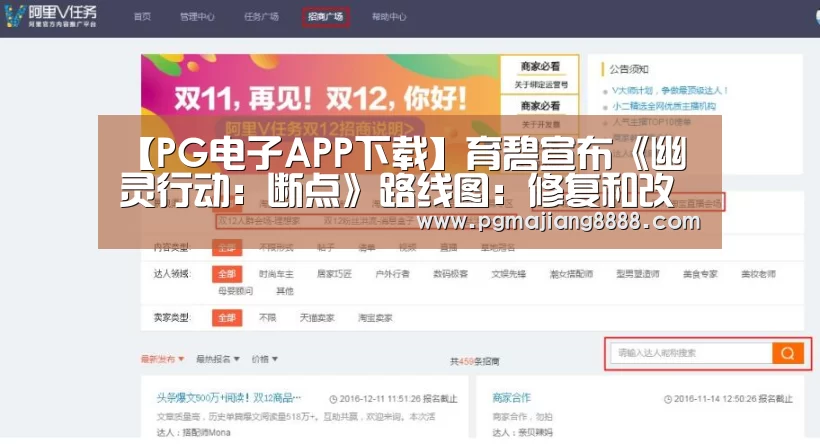Select 视频 content type filter
This screenshot has width=820, height=444.
(407, 247)
